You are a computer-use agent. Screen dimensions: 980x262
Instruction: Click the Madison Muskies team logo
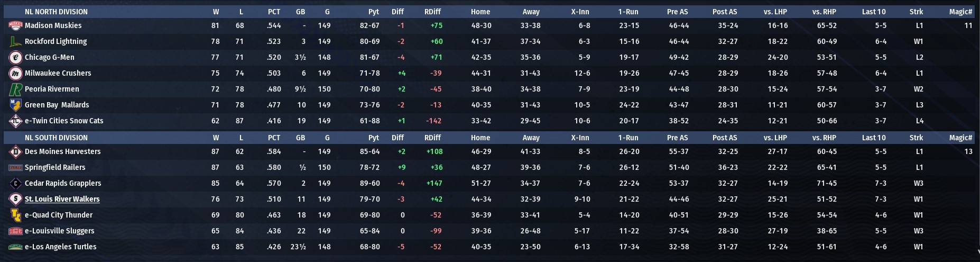(x=15, y=25)
